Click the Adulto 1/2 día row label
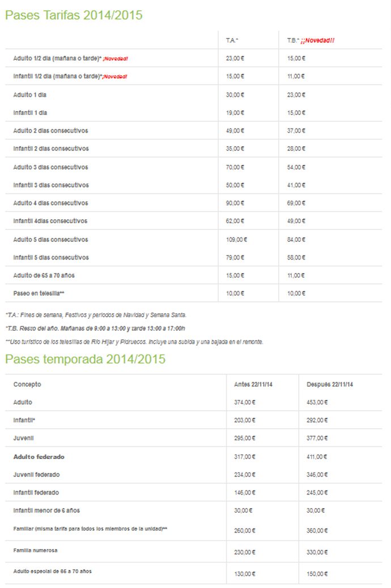Screen dimensions: 391x588 coord(57,58)
